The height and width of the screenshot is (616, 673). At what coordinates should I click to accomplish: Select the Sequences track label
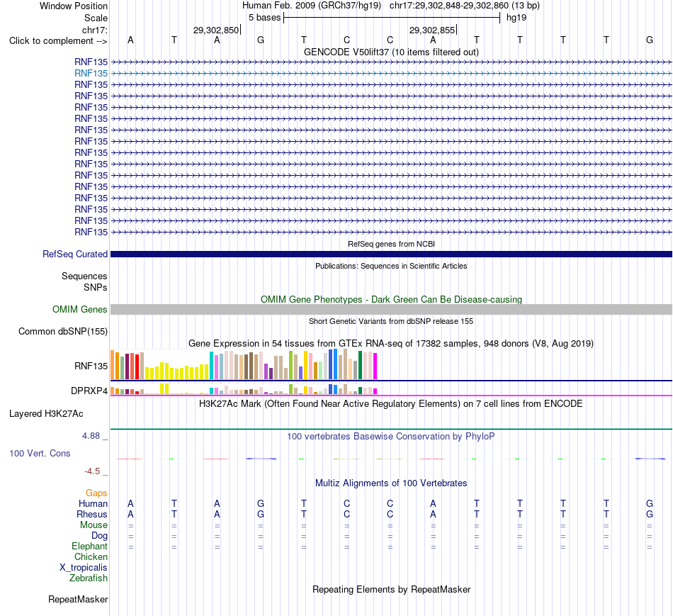84,276
